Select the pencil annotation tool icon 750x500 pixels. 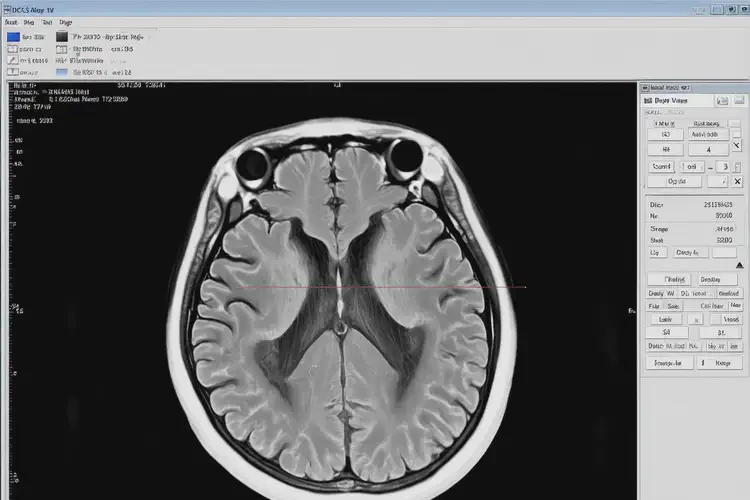coord(13,60)
